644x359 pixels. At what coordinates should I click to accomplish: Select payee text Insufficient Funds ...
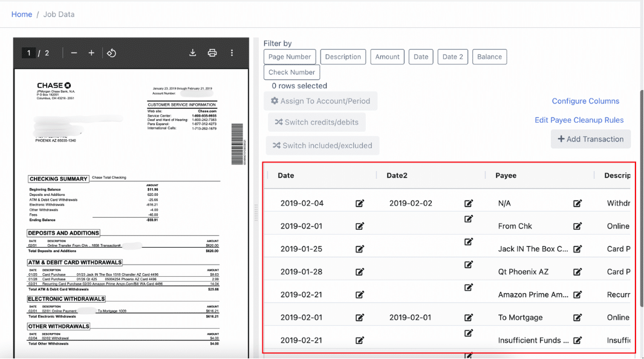point(533,340)
